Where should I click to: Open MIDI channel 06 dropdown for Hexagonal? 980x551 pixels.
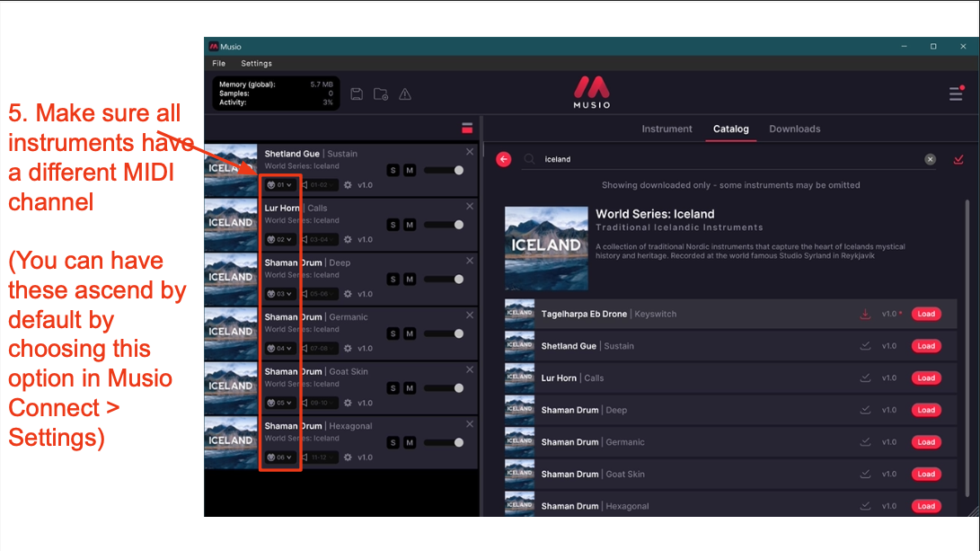(279, 458)
